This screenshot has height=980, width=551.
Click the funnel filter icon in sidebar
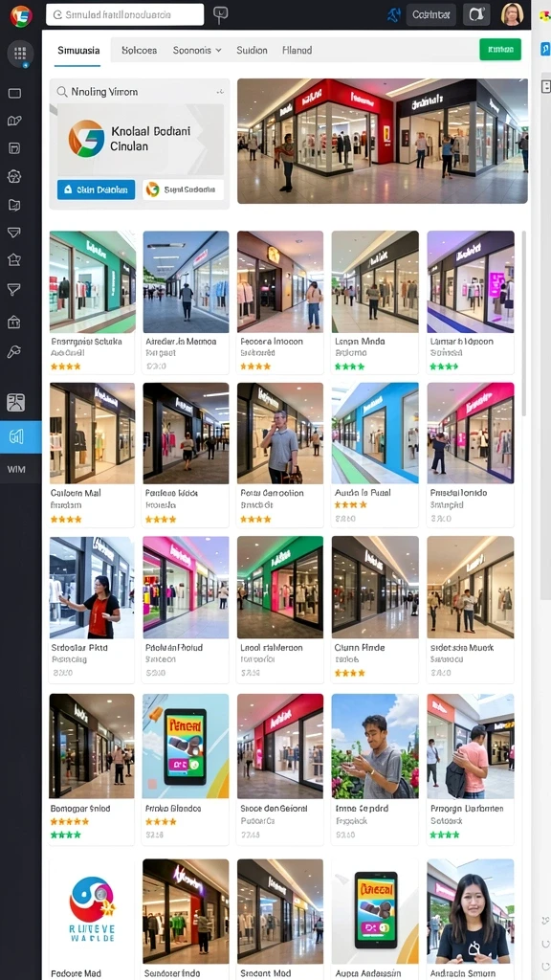pos(14,288)
